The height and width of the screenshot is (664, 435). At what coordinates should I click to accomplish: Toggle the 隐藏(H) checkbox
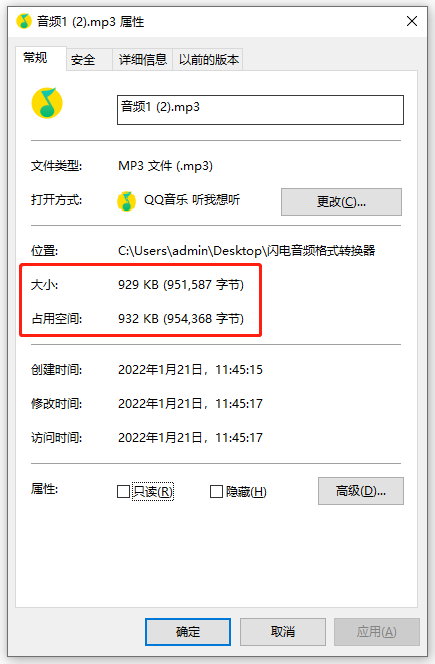[x=216, y=492]
